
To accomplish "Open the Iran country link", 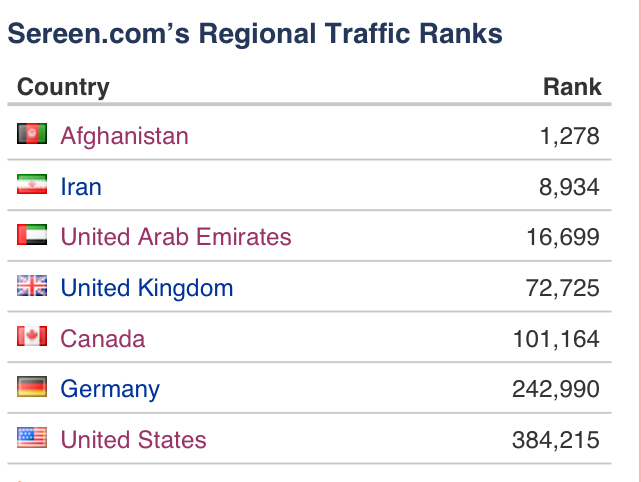I will [81, 187].
